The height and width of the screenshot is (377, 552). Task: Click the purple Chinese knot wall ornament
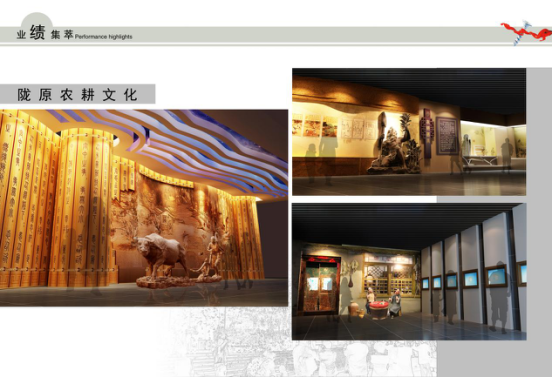(428, 132)
